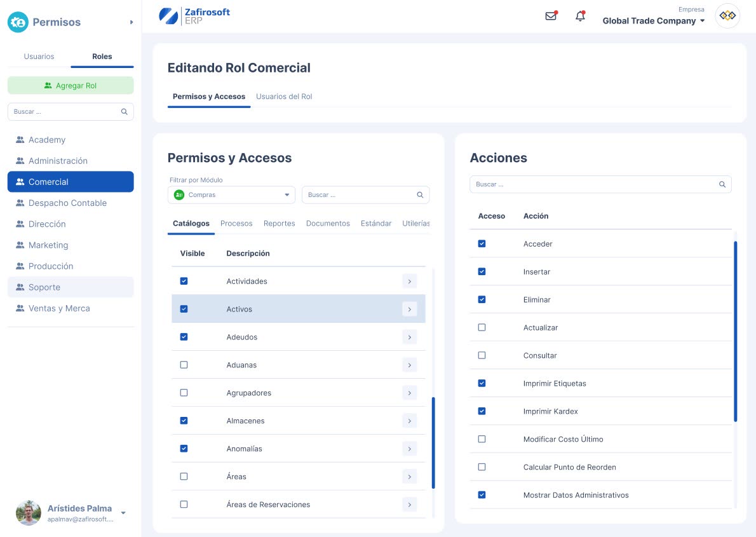Open the mail envelope notifications icon
This screenshot has height=537, width=756.
click(x=551, y=16)
